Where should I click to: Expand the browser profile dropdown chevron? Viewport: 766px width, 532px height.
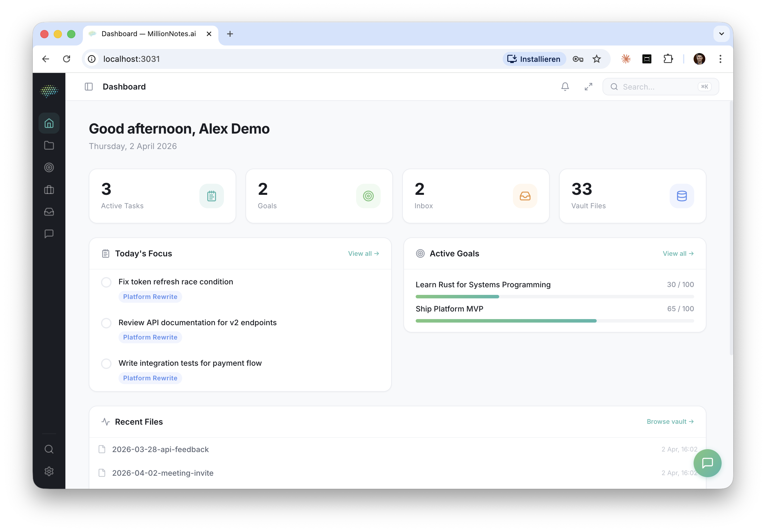(721, 34)
